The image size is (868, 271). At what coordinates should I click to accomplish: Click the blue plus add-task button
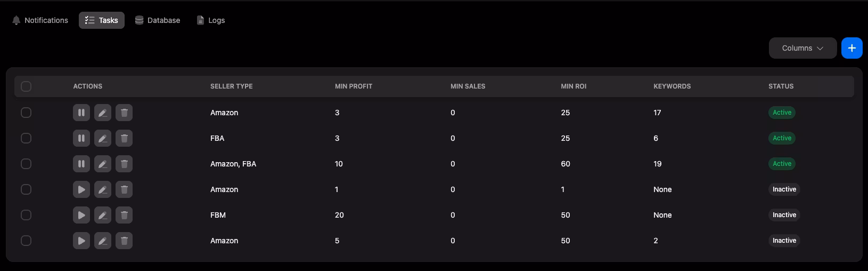[x=851, y=48]
